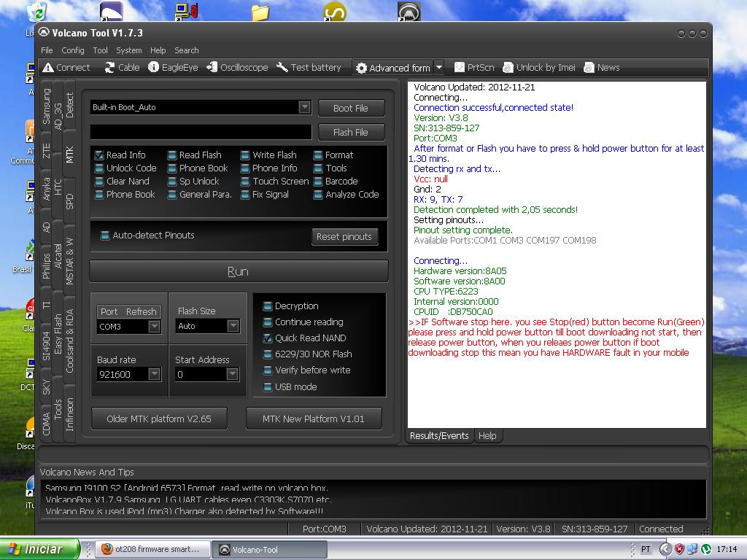
Task: Enable the Read Flash checkbox
Action: (172, 155)
